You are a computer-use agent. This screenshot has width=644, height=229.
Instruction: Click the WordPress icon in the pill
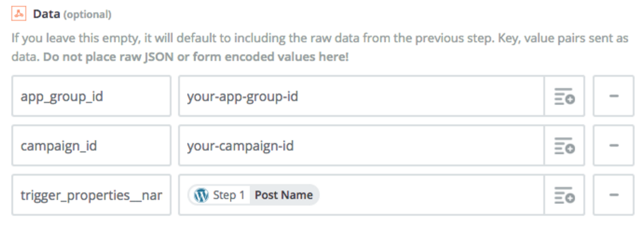[201, 195]
